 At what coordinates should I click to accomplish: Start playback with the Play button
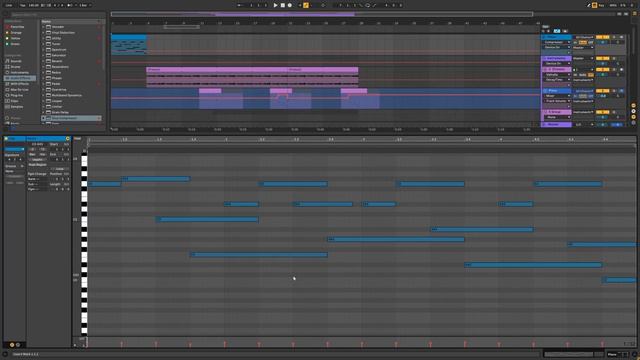[276, 5]
